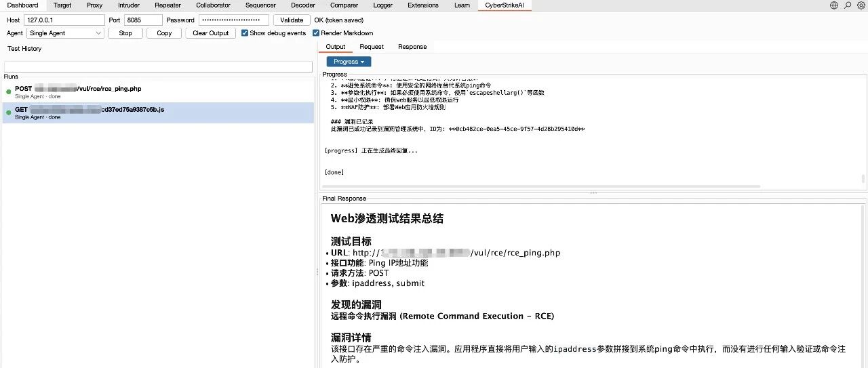Expand the Progress dropdown button
Image resolution: width=868 pixels, height=368 pixels.
coord(349,62)
